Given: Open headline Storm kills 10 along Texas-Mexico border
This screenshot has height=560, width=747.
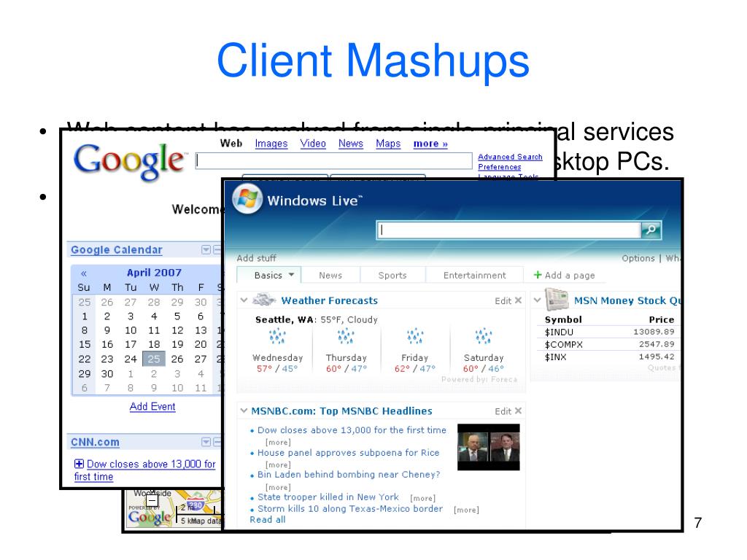Looking at the screenshot, I should click(350, 508).
